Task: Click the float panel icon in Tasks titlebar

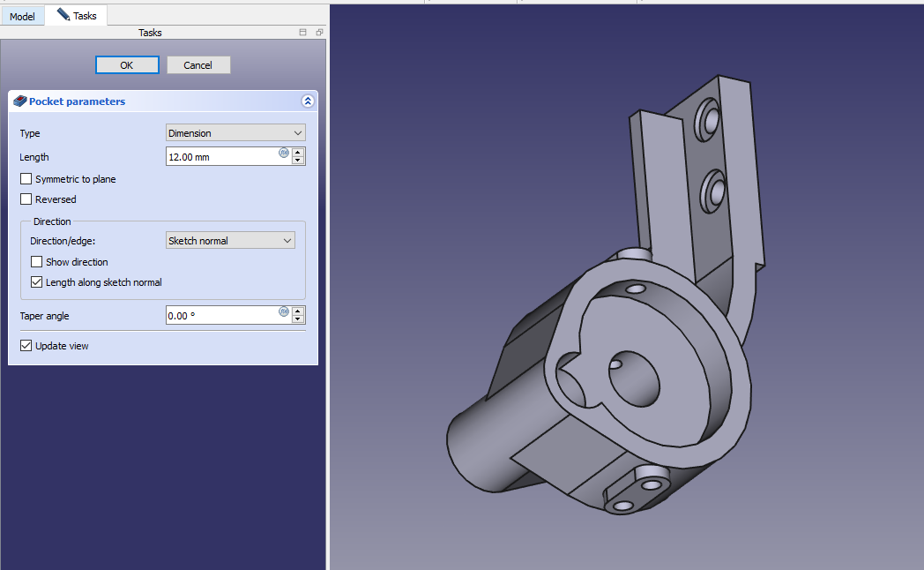Action: point(319,33)
